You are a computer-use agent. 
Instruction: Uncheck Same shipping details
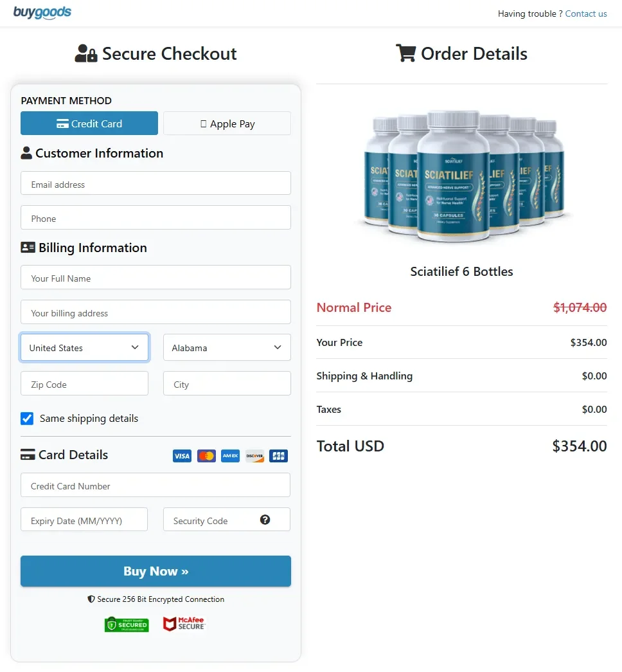pos(26,418)
